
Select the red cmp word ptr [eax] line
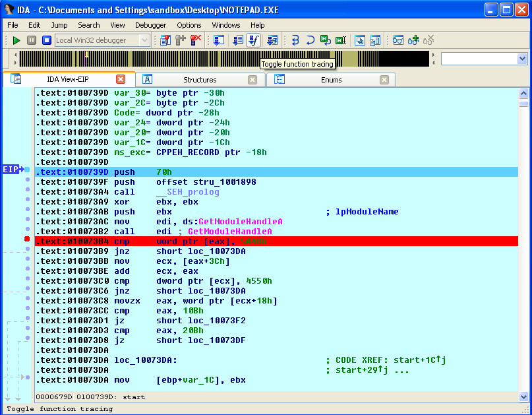click(276, 241)
